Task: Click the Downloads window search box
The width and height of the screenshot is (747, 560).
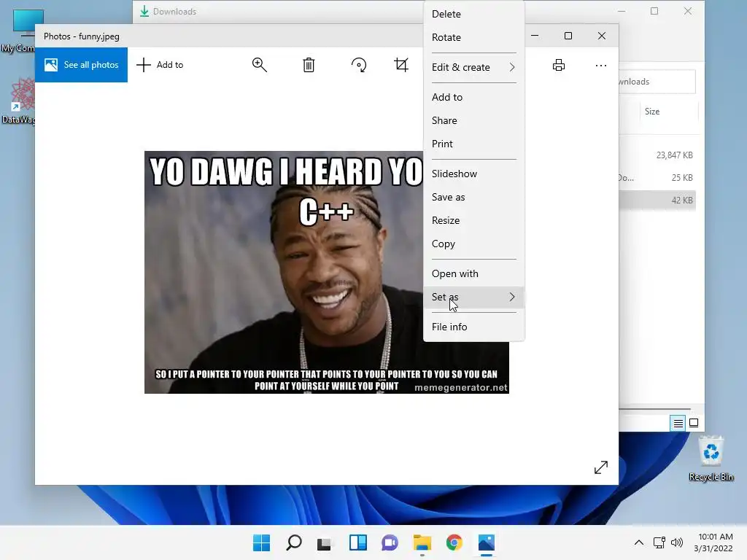Action: (657, 82)
